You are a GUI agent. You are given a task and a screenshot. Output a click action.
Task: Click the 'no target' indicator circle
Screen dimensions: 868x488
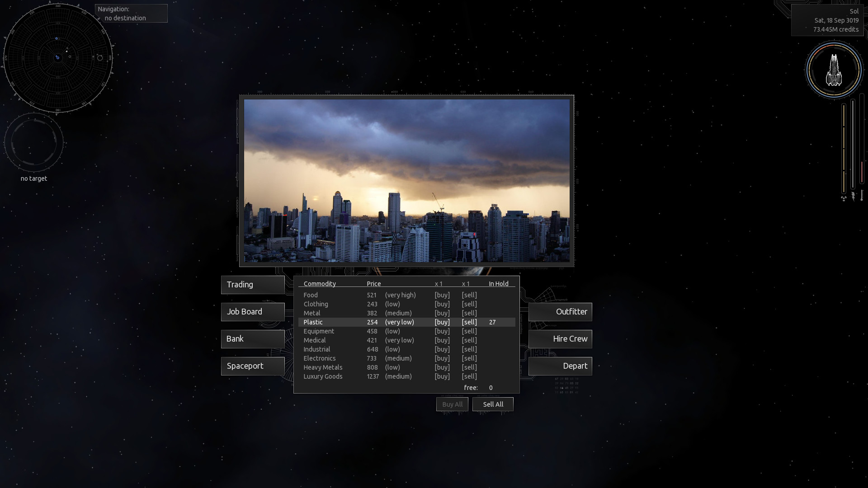click(33, 142)
